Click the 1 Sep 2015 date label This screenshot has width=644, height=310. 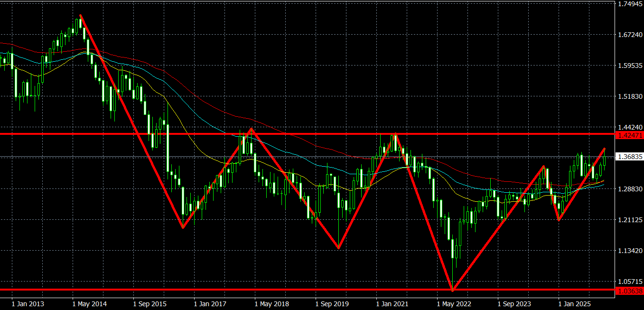click(150, 303)
